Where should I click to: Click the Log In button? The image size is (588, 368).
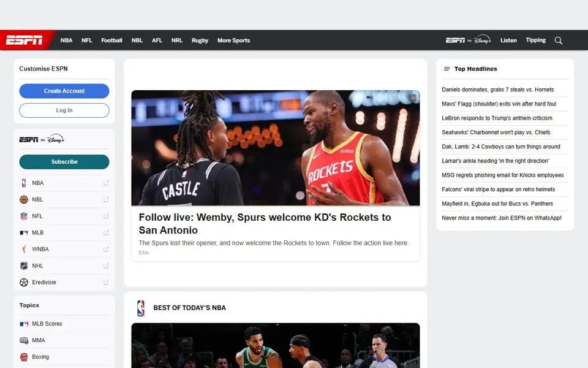pyautogui.click(x=64, y=110)
